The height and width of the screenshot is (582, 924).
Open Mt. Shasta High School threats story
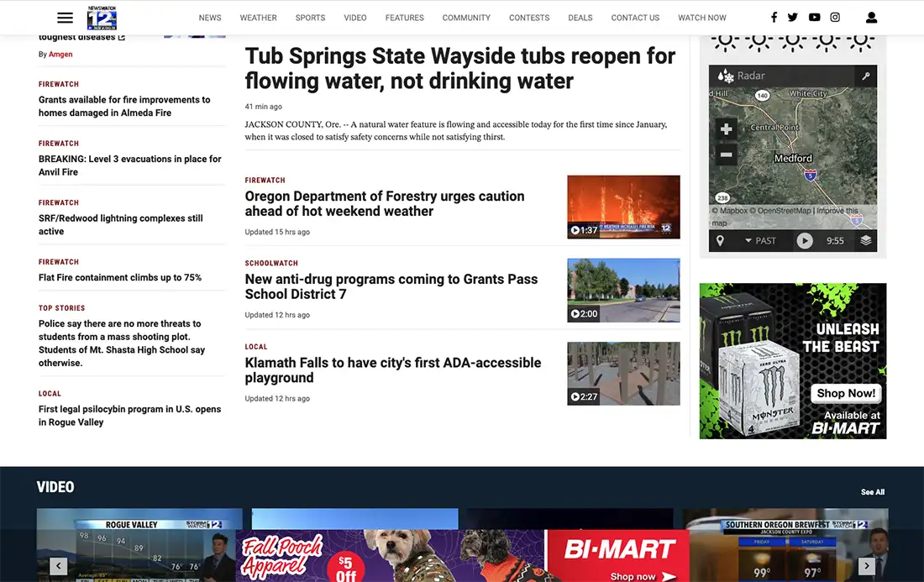point(122,343)
